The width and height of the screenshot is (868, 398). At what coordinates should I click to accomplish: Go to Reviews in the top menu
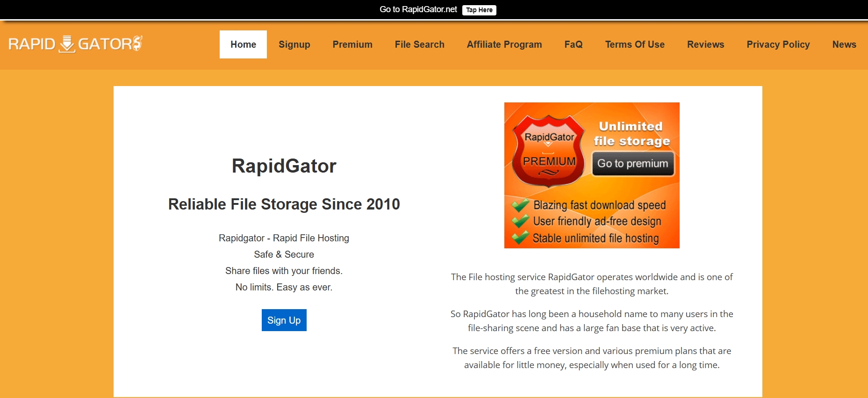(705, 44)
